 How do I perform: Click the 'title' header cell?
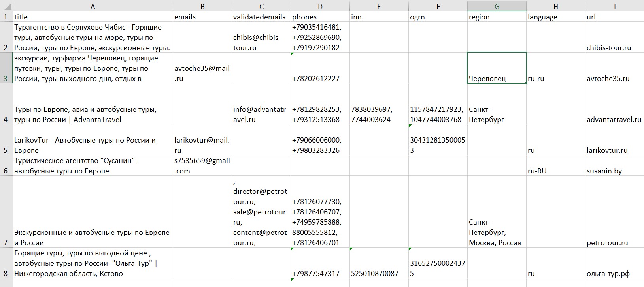pyautogui.click(x=93, y=17)
